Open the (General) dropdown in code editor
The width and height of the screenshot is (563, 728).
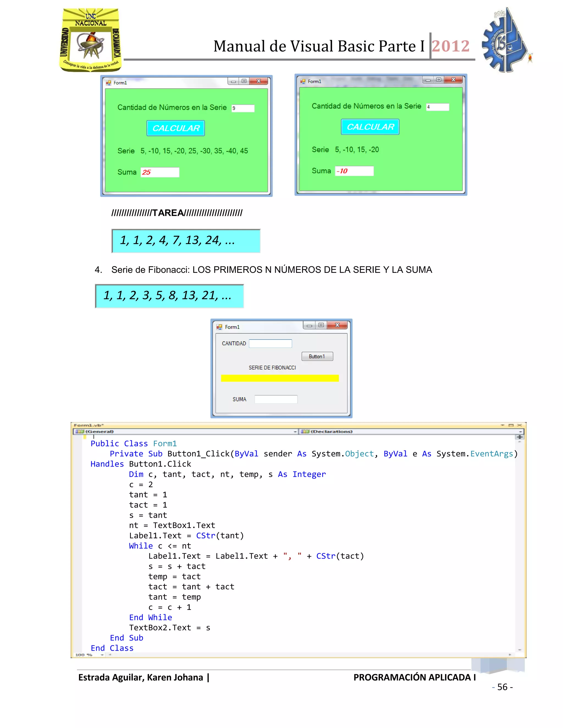tap(186, 431)
